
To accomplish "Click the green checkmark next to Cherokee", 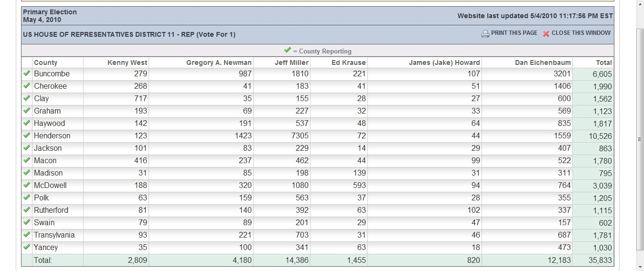I will tap(27, 86).
